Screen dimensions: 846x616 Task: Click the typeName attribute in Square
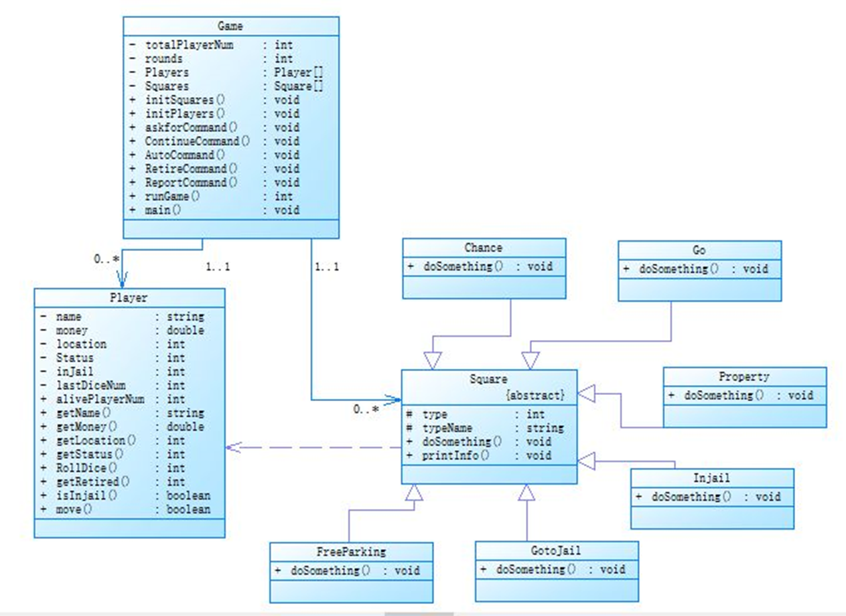tap(447, 428)
